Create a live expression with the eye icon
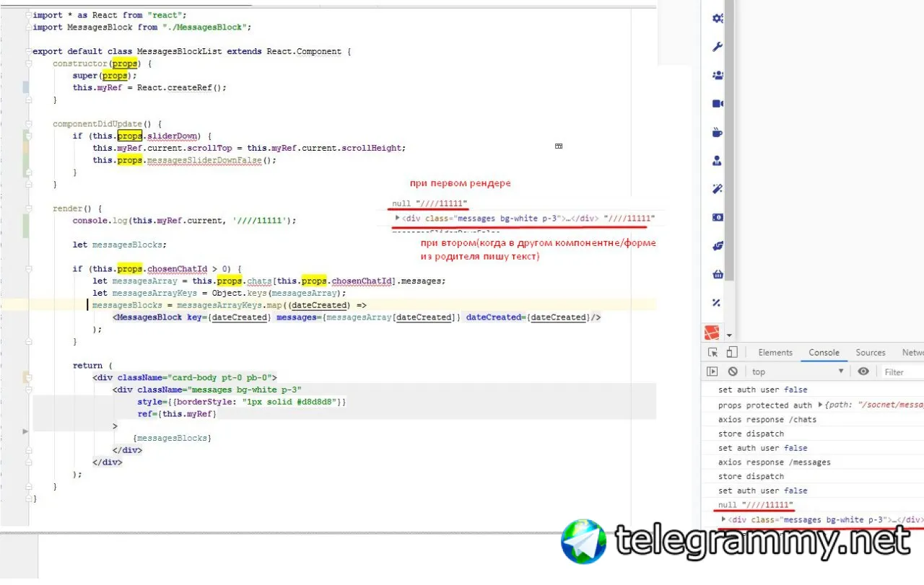The width and height of the screenshot is (924, 585). pyautogui.click(x=863, y=371)
